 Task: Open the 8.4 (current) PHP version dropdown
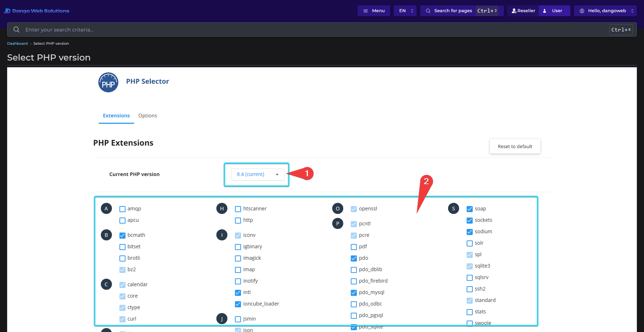point(258,174)
